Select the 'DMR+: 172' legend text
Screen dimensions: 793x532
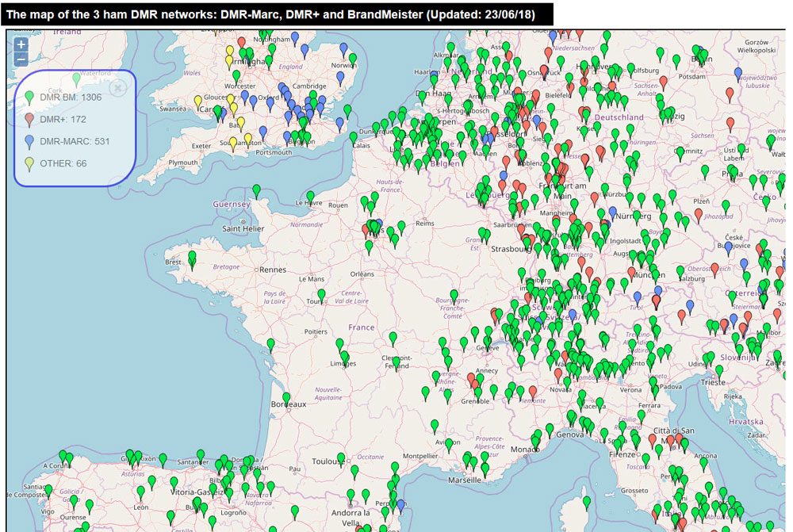point(63,120)
